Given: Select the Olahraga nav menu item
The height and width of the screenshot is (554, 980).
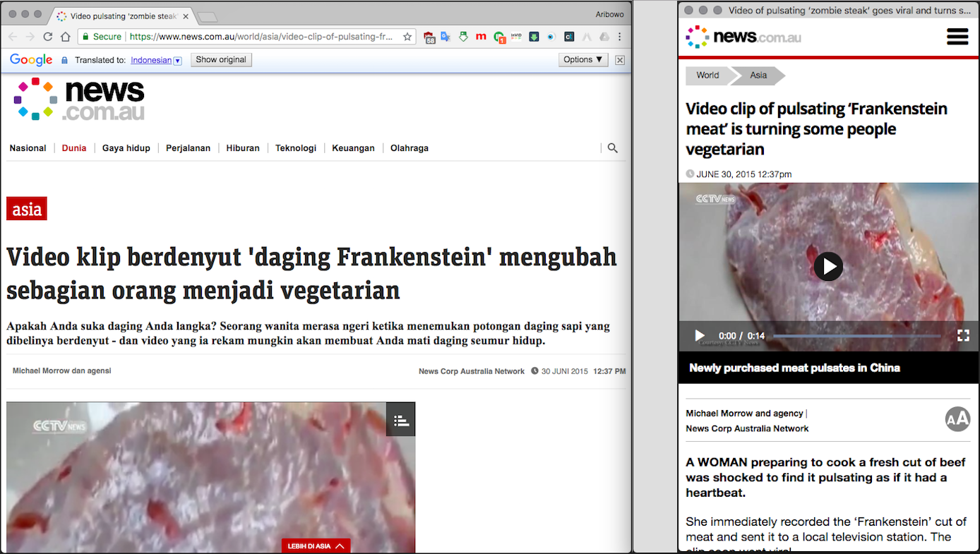Looking at the screenshot, I should [410, 148].
